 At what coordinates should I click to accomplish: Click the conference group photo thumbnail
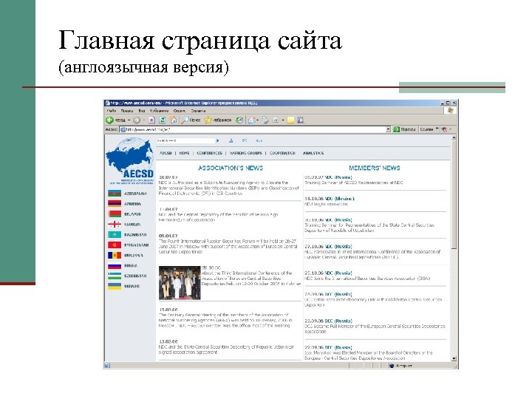click(x=180, y=283)
